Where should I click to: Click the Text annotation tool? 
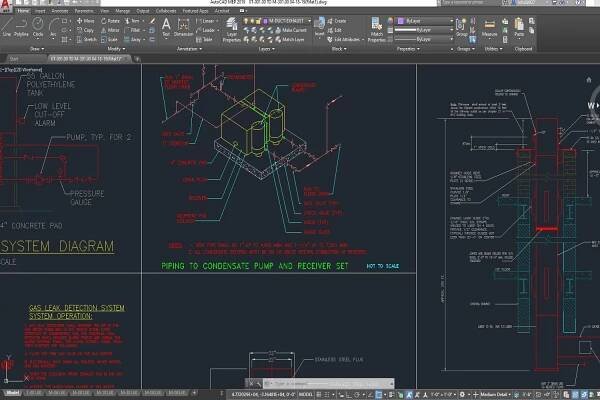click(166, 25)
